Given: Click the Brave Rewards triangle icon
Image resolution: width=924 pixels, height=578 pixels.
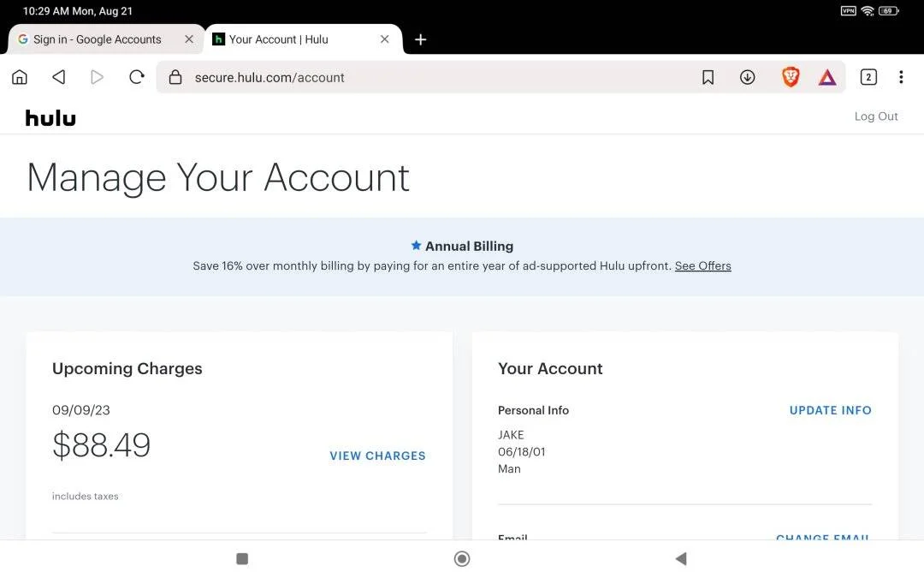Looking at the screenshot, I should pyautogui.click(x=827, y=77).
